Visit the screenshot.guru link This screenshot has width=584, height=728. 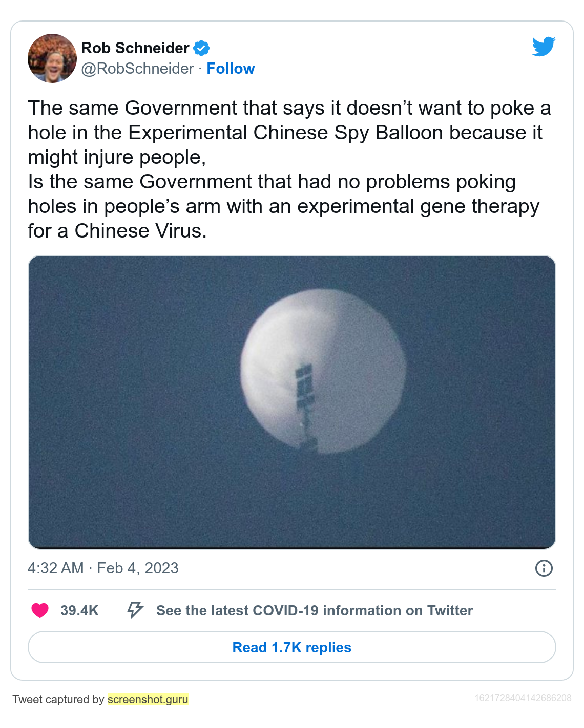tap(148, 699)
